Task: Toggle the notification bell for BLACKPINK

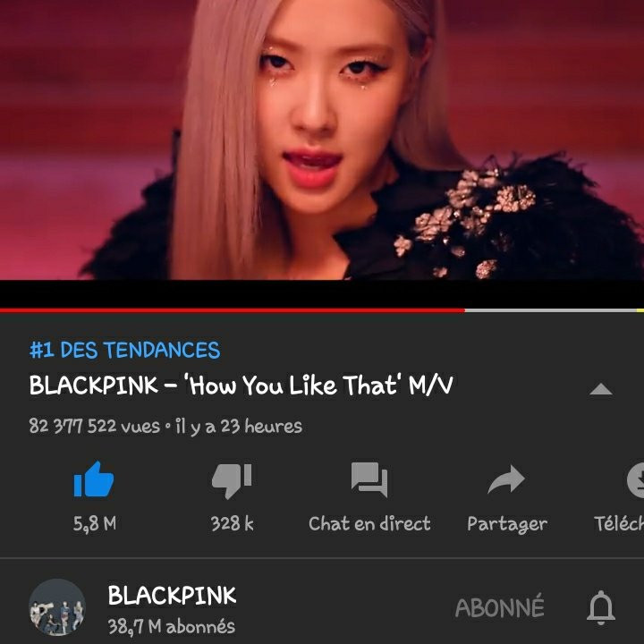Action: click(600, 607)
